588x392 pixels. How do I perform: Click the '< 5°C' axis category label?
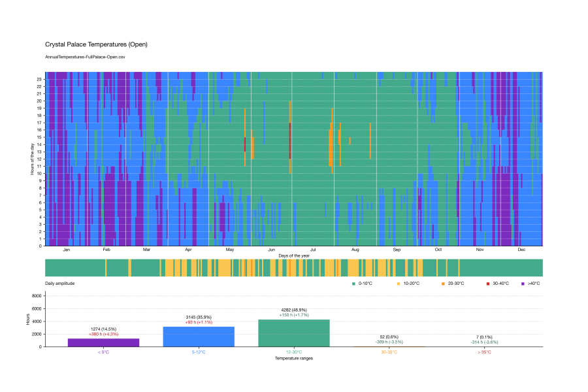103,352
